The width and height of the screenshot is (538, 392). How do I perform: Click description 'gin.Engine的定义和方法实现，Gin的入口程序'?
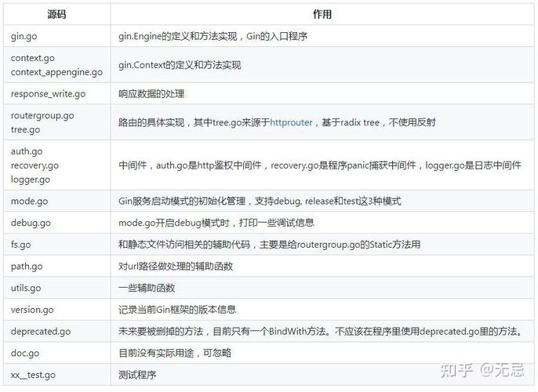point(213,36)
